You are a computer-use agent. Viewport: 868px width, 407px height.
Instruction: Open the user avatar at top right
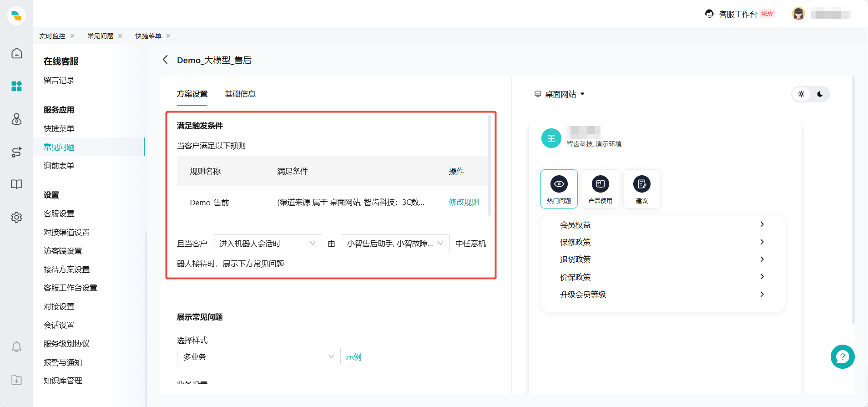[x=798, y=14]
